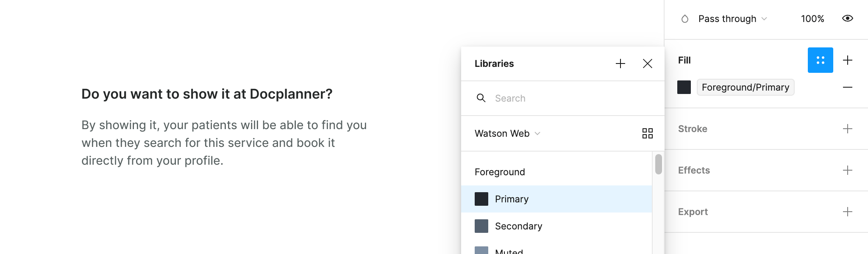Click the plus icon in Libraries header
This screenshot has height=254, width=868.
[620, 63]
